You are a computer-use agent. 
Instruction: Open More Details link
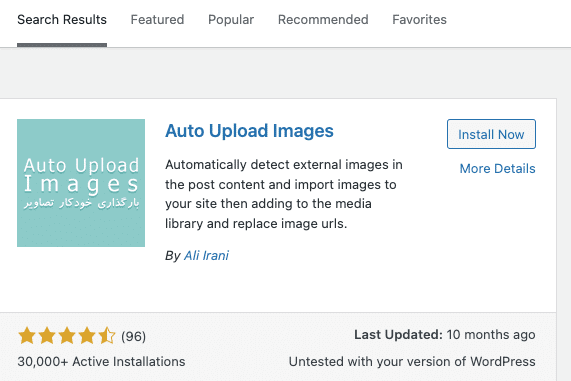(x=497, y=169)
